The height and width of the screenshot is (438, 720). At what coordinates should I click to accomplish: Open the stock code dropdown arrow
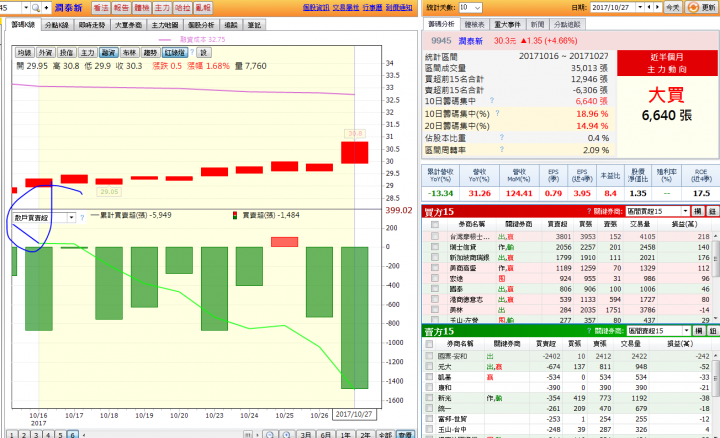[x=26, y=7]
